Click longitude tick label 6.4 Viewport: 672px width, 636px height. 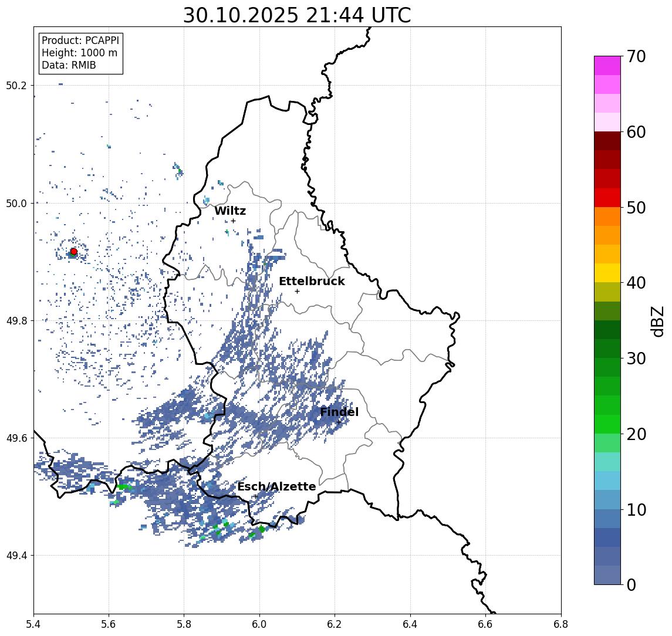click(410, 624)
